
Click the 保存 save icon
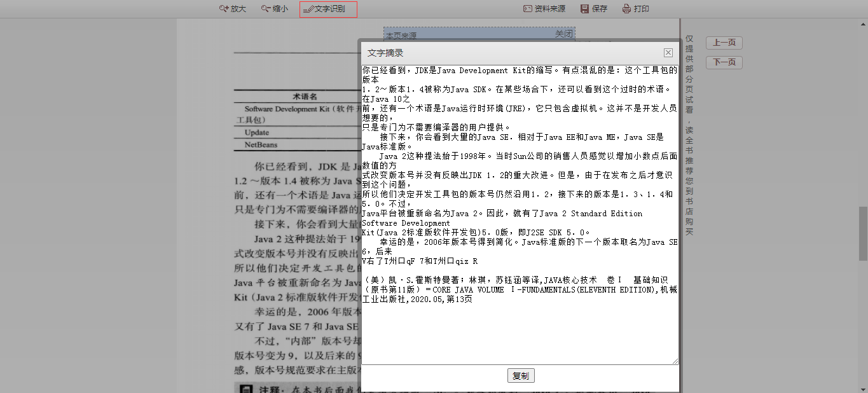point(585,9)
